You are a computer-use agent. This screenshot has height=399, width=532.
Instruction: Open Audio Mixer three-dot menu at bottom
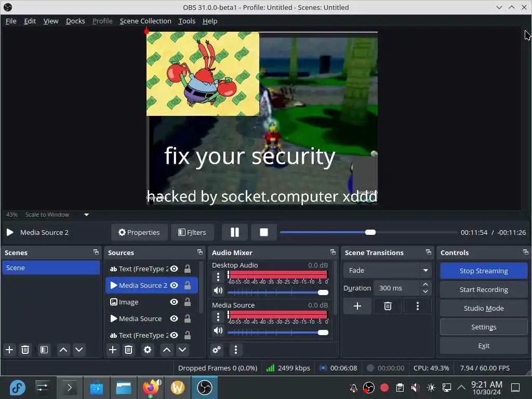click(236, 350)
